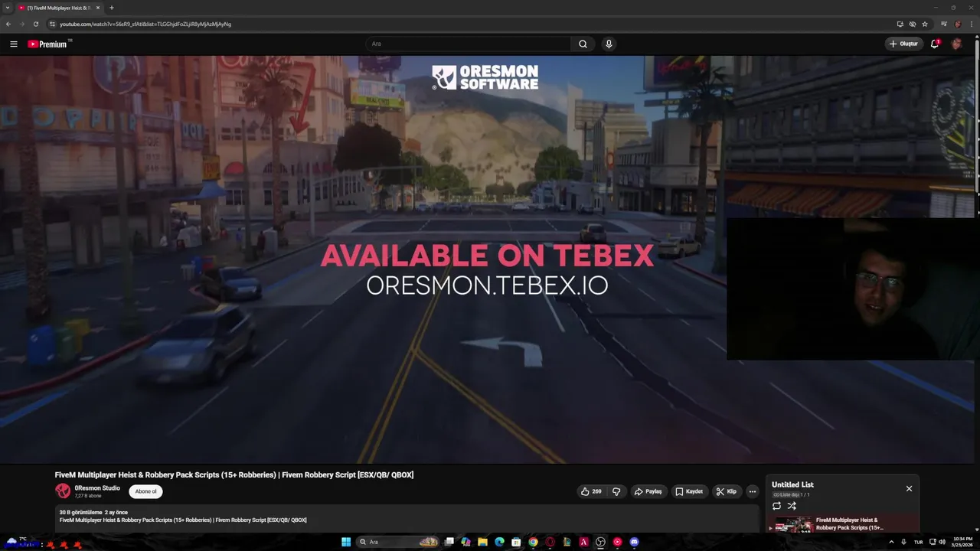Open File Explorer from taskbar

tap(482, 542)
